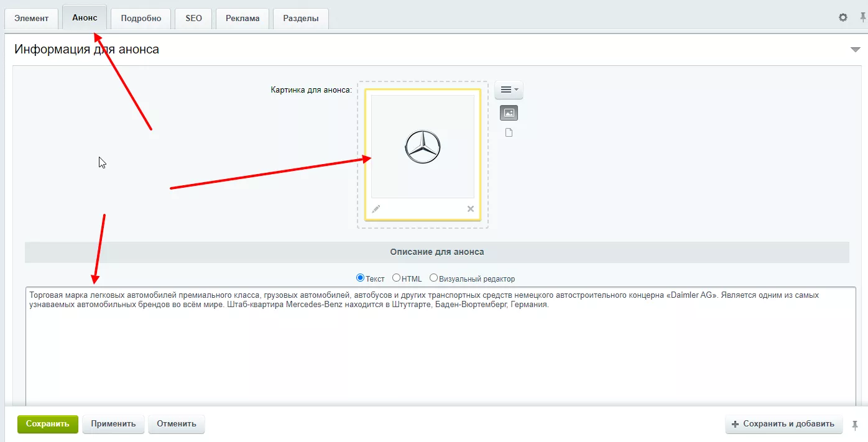Choose from media library image icon
The height and width of the screenshot is (442, 868).
click(x=509, y=113)
